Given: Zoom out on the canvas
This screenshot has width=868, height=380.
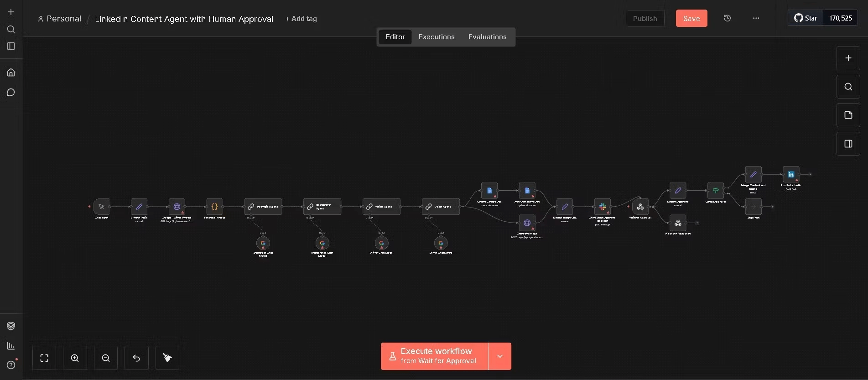Looking at the screenshot, I should (x=106, y=358).
